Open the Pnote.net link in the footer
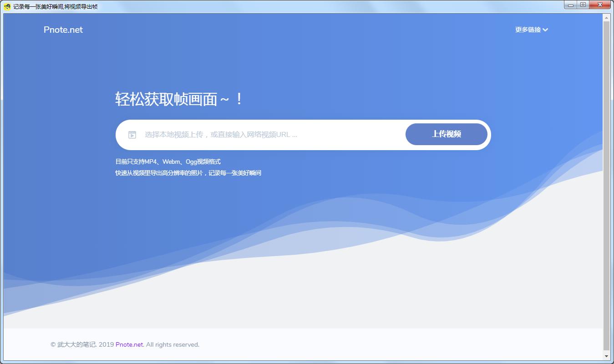The width and height of the screenshot is (614, 364). click(129, 345)
